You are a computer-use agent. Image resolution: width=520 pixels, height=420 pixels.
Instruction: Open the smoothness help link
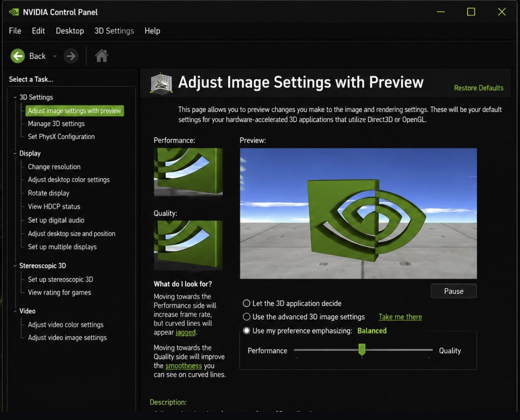pos(183,366)
